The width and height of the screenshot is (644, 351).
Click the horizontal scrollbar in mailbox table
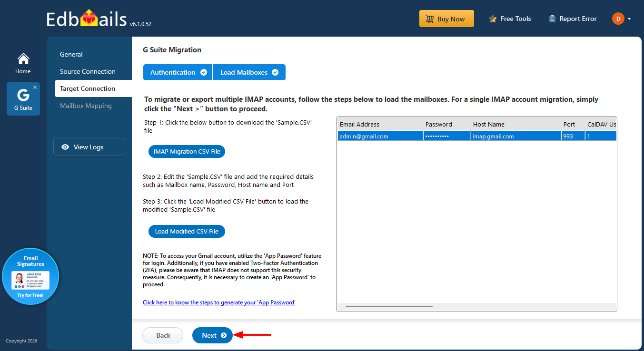(389, 307)
